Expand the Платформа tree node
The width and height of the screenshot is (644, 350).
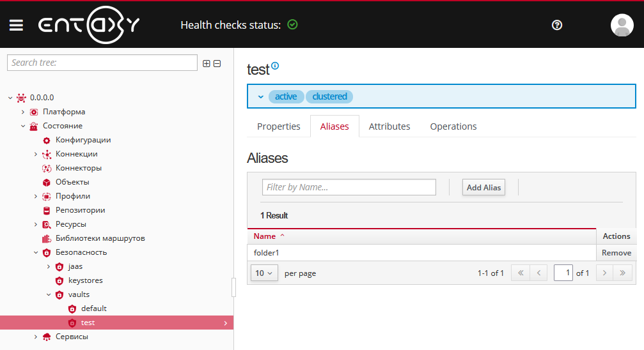click(23, 112)
